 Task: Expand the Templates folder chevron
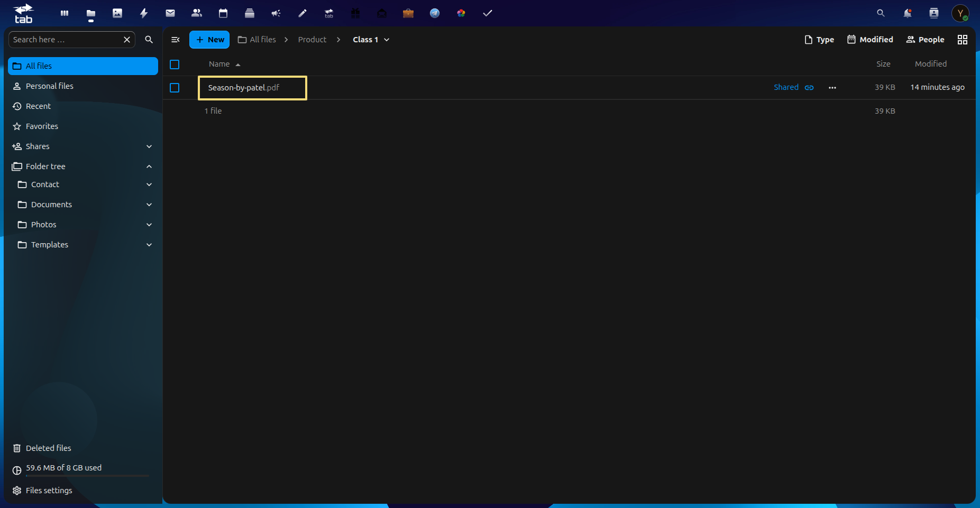(x=149, y=245)
